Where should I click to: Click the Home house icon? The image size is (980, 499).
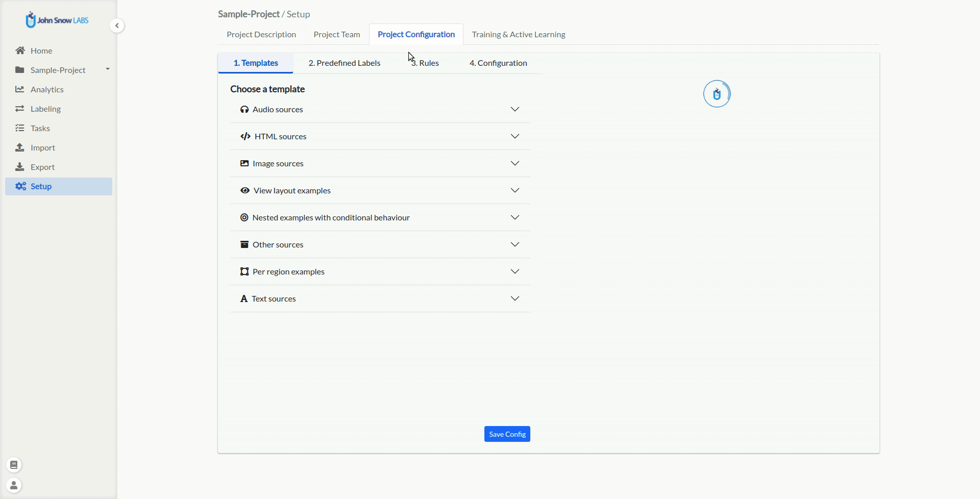[20, 51]
